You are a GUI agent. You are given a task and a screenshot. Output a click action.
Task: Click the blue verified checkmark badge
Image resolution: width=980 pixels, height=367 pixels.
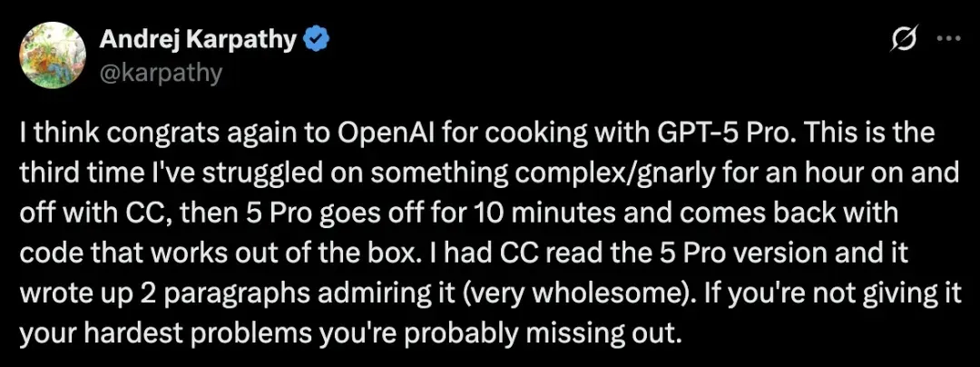click(317, 41)
